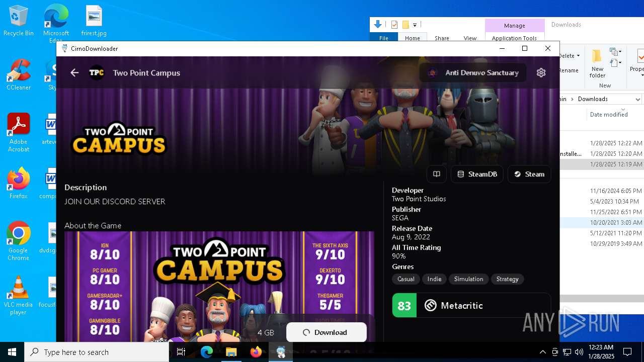The image size is (644, 362).
Task: Select the file dated 11/16/2024 6:05 PM
Action: (x=602, y=191)
